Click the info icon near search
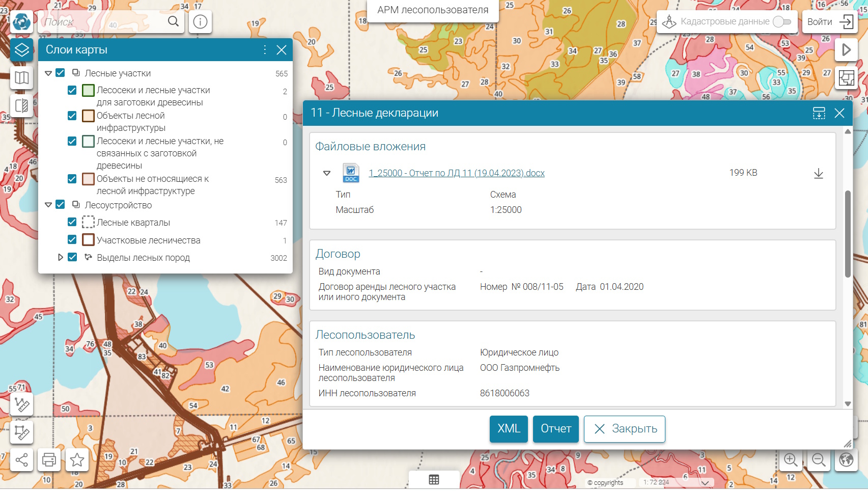 coord(200,22)
